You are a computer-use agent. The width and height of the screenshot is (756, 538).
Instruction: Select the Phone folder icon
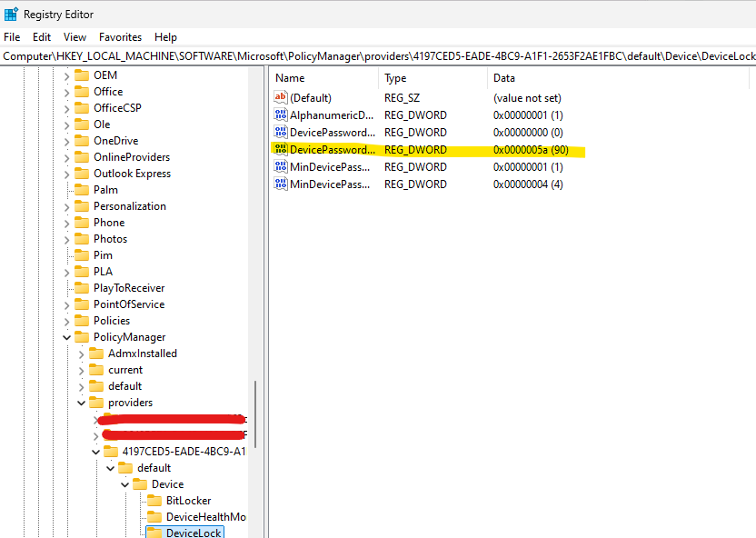pyautogui.click(x=82, y=223)
